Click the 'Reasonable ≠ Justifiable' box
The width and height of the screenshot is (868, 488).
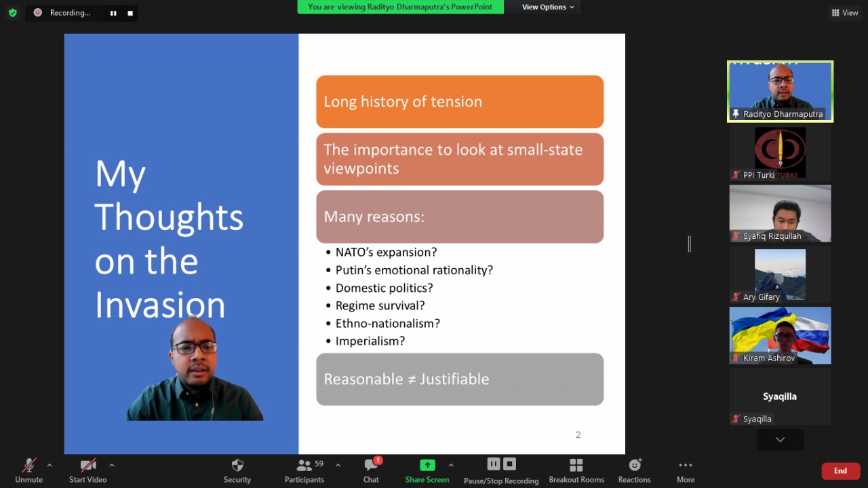click(460, 379)
